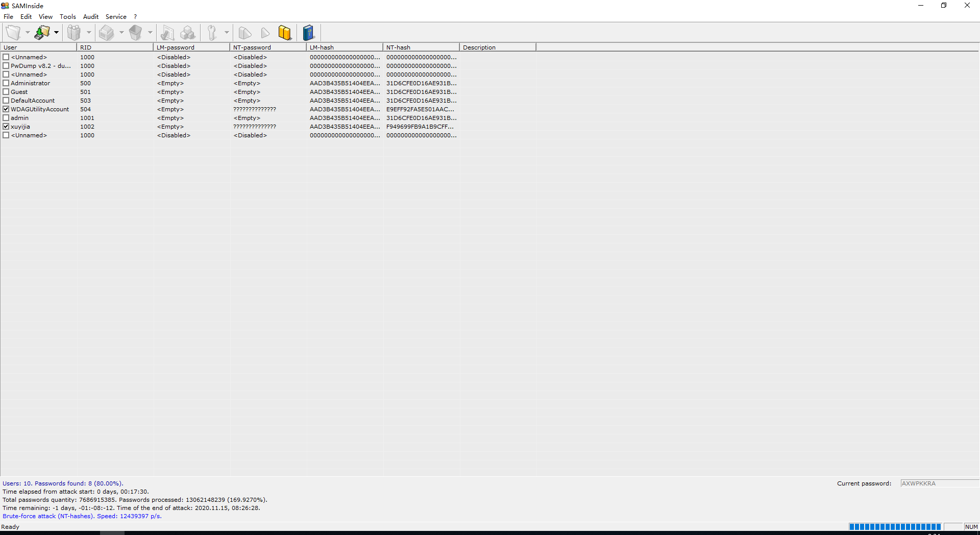This screenshot has width=980, height=535.
Task: Click the checklist document toolbar icon
Action: click(x=167, y=33)
